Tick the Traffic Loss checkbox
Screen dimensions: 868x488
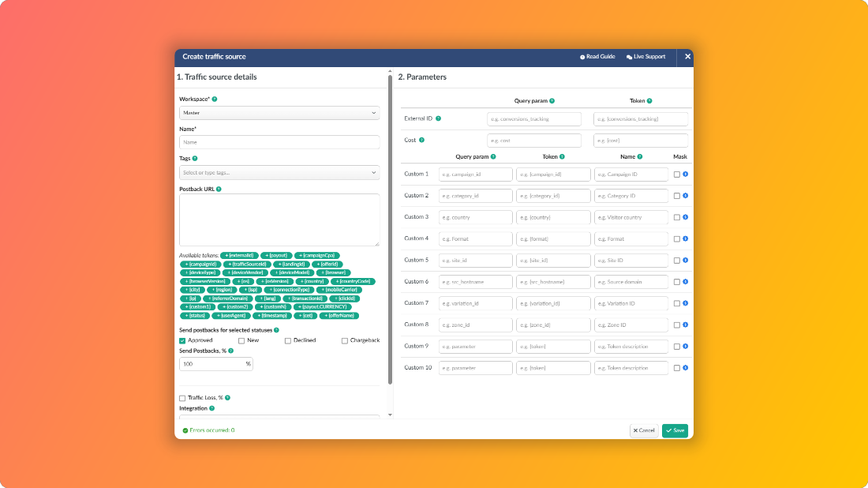[x=182, y=398]
